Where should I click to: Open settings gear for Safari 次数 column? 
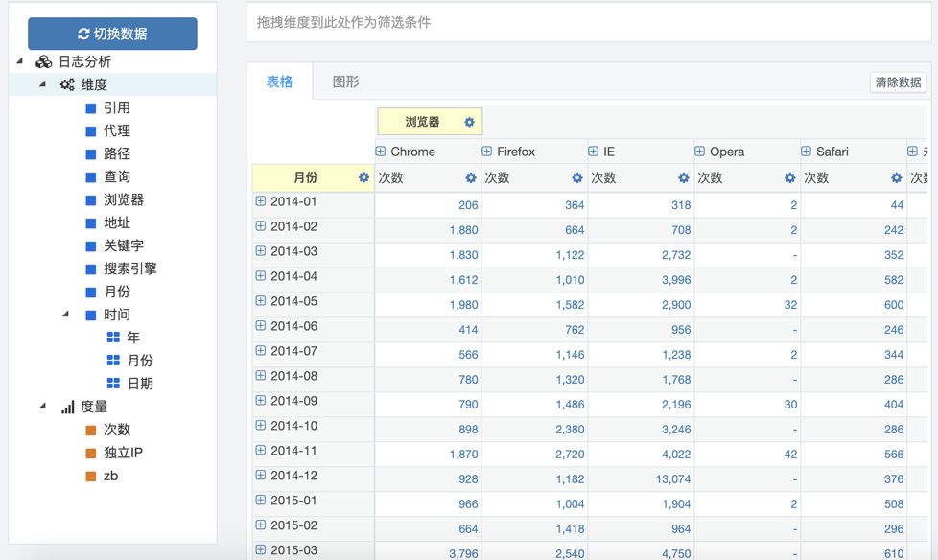[896, 178]
